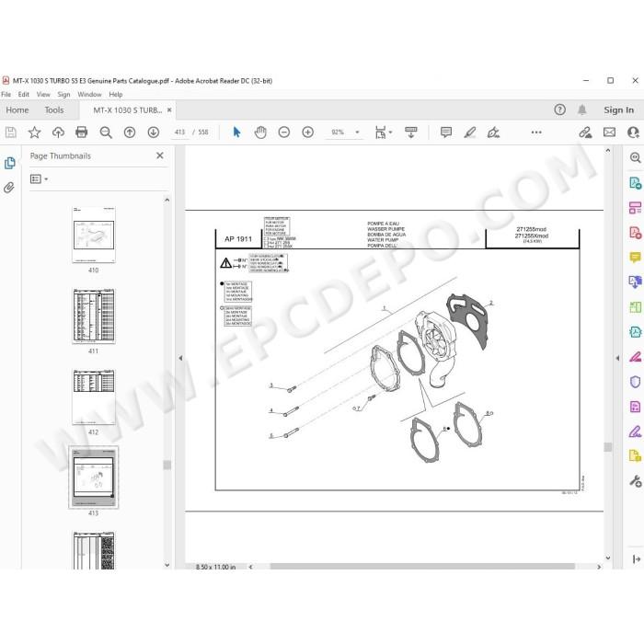Screen dimensions: 644x644
Task: Activate the Hand pan tool
Action: coord(260,132)
